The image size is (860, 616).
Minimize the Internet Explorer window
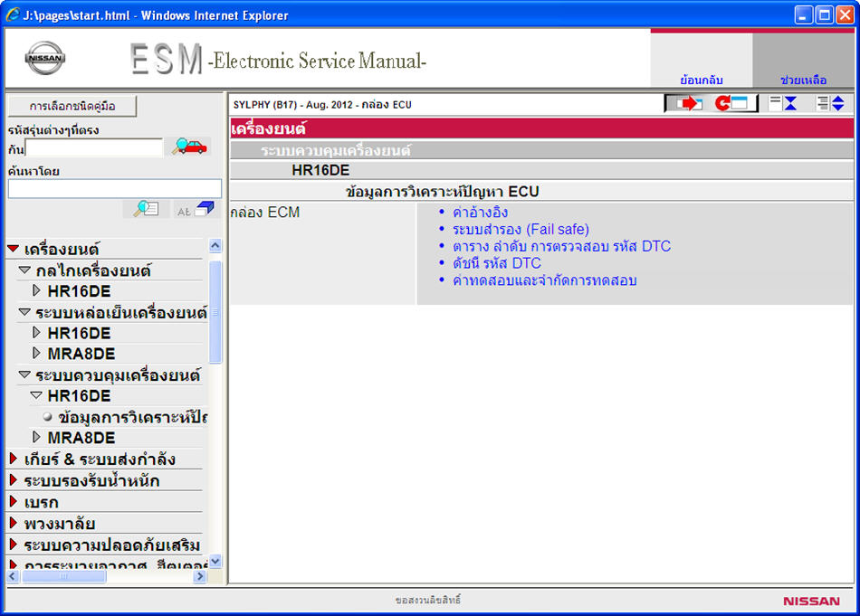click(804, 14)
